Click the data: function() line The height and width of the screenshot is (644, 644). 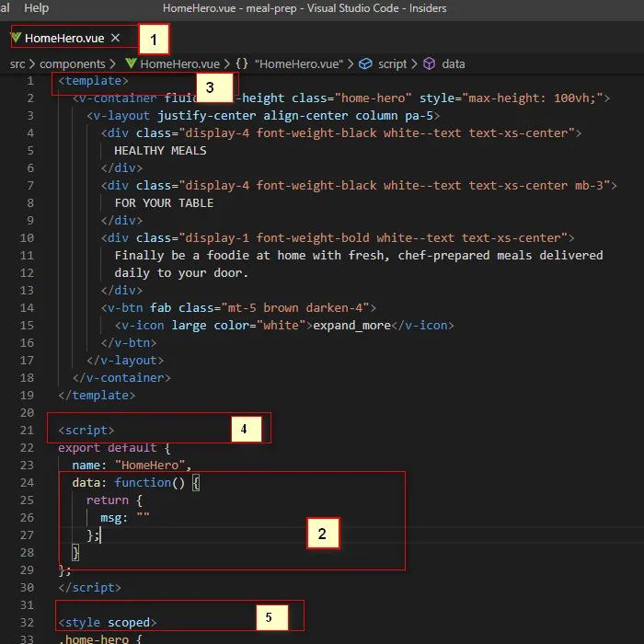tap(136, 483)
